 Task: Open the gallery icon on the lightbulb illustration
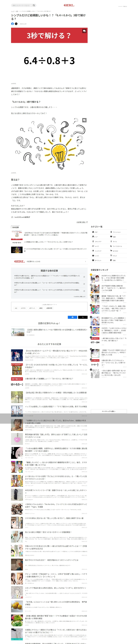coord(84,120)
